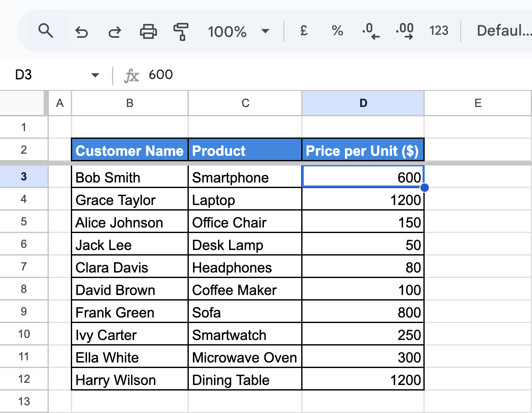532x413 pixels.
Task: Select the Jack Lee cell
Action: 130,244
